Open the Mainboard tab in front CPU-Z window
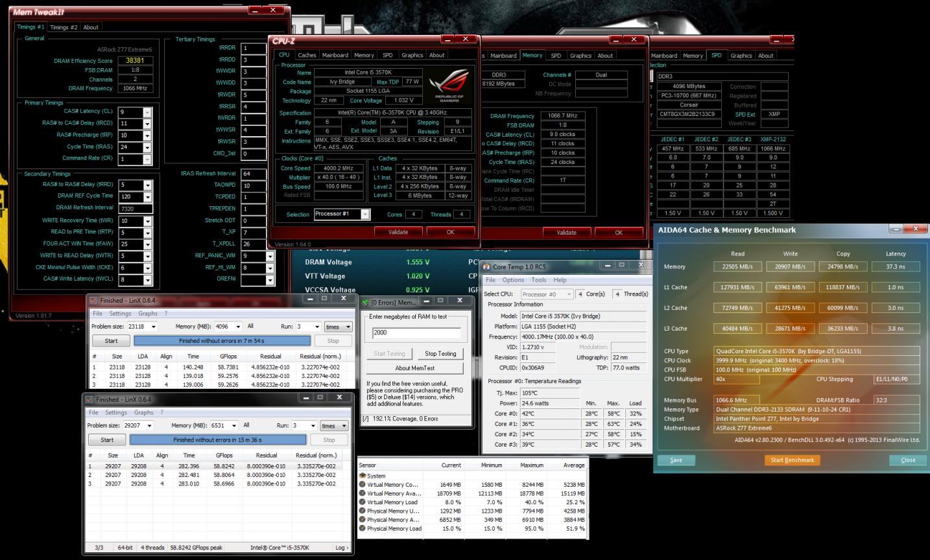 pyautogui.click(x=335, y=55)
